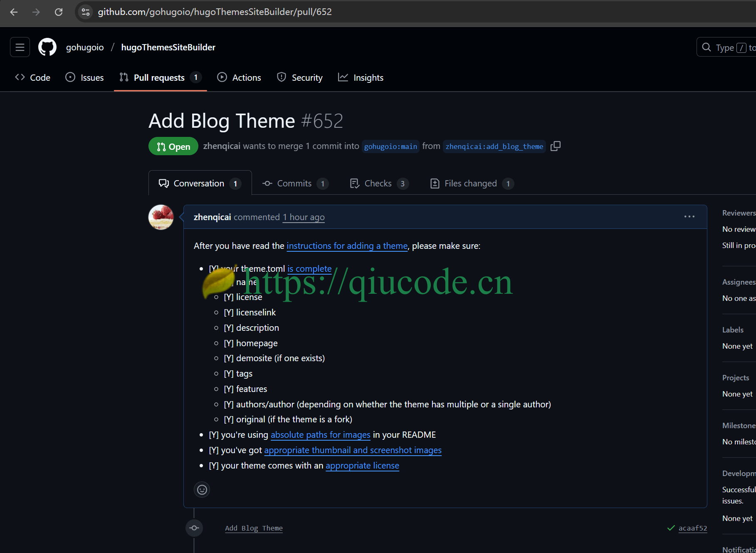Click zhenqicai's avatar image
Viewport: 756px width, 553px height.
(161, 217)
